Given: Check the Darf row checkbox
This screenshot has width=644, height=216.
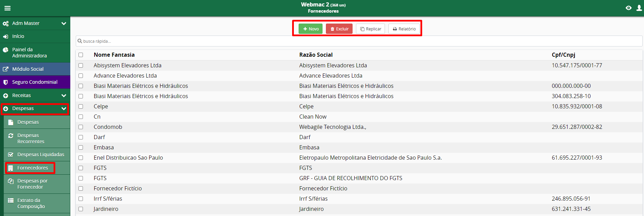Looking at the screenshot, I should point(81,137).
